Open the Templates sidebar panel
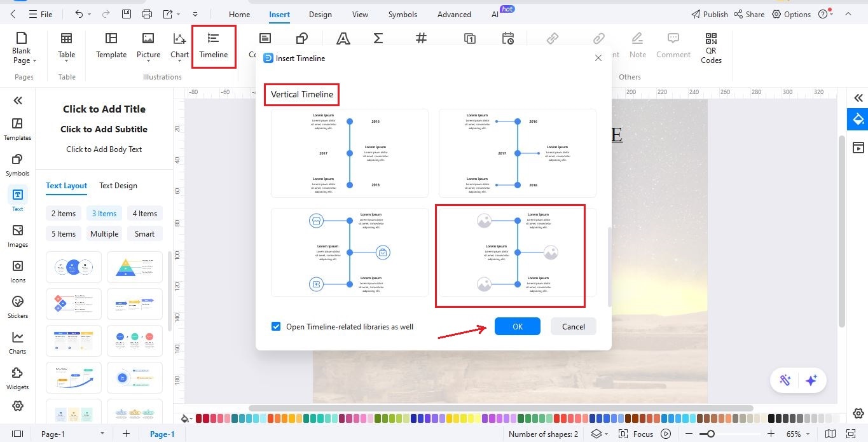The image size is (868, 442). click(18, 129)
